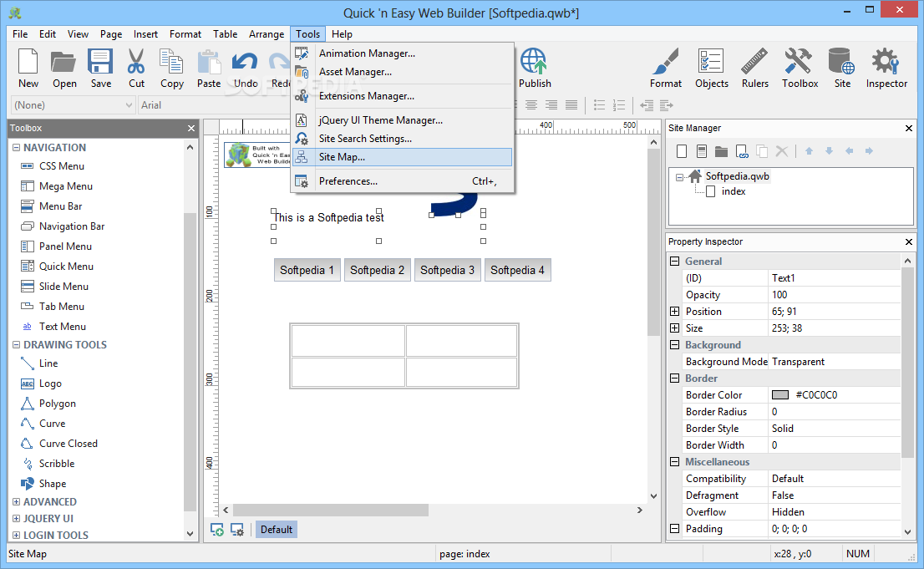Screen dimensions: 924x569
Task: Undo the last action
Action: pos(245,69)
